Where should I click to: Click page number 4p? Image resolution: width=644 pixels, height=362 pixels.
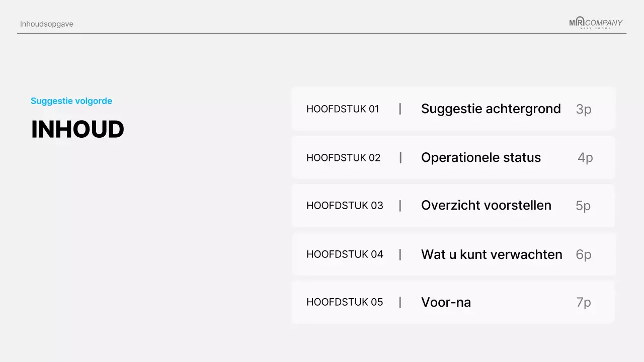(x=585, y=158)
